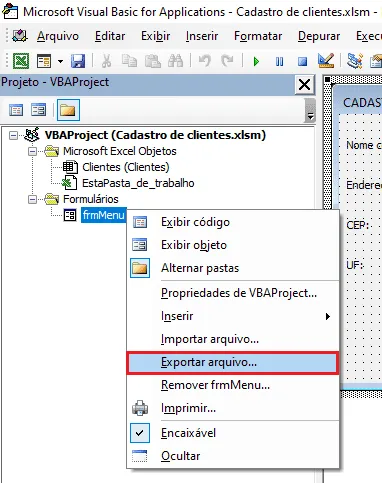
Task: Open the Formatar menu
Action: click(258, 36)
